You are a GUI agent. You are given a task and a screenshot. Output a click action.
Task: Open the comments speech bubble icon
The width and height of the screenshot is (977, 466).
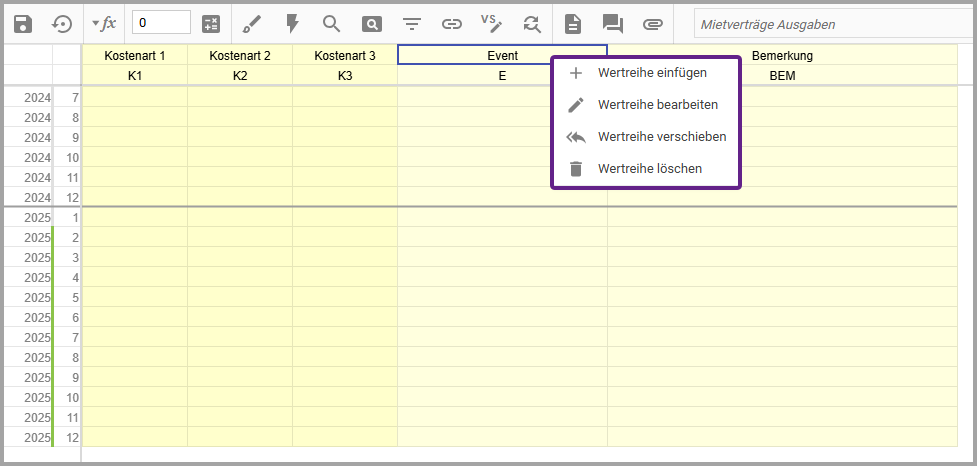click(612, 23)
